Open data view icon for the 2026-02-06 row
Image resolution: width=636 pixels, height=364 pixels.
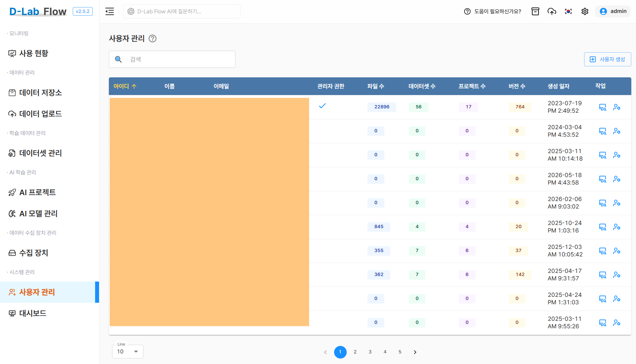[x=603, y=203]
